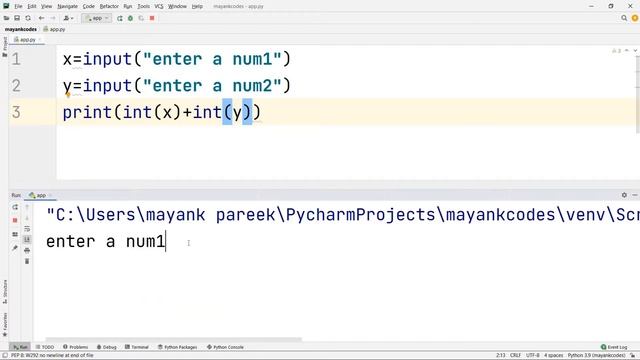The width and height of the screenshot is (640, 360).
Task: Open the Structure tool window sidebar button
Action: [4, 291]
